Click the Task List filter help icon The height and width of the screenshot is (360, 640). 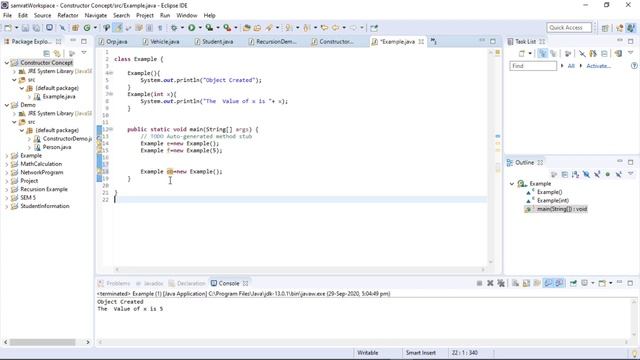coord(634,66)
